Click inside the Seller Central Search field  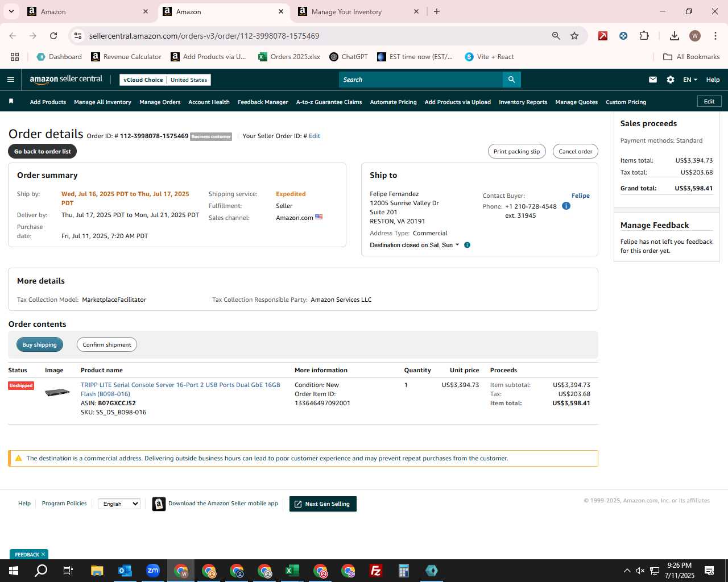(421, 80)
